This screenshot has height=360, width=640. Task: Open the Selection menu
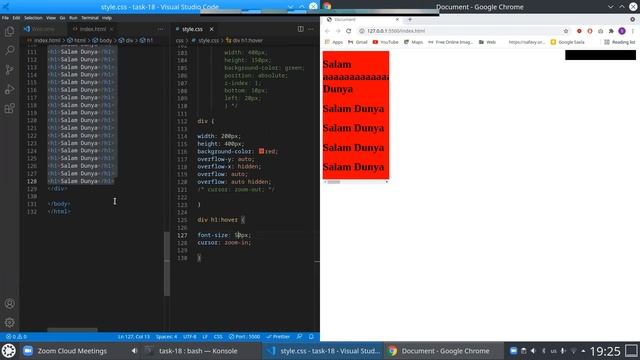pyautogui.click(x=33, y=18)
